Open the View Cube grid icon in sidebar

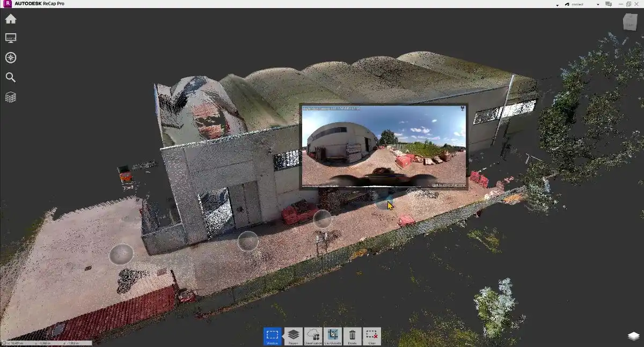[x=11, y=97]
